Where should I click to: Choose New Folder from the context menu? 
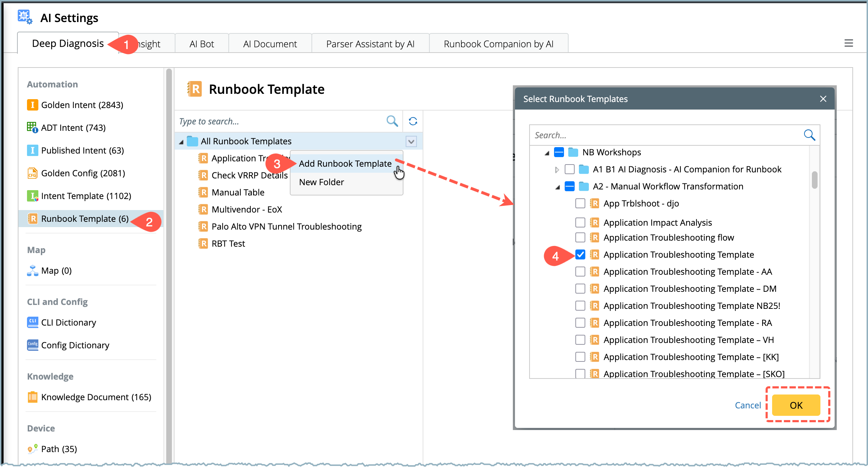[321, 182]
